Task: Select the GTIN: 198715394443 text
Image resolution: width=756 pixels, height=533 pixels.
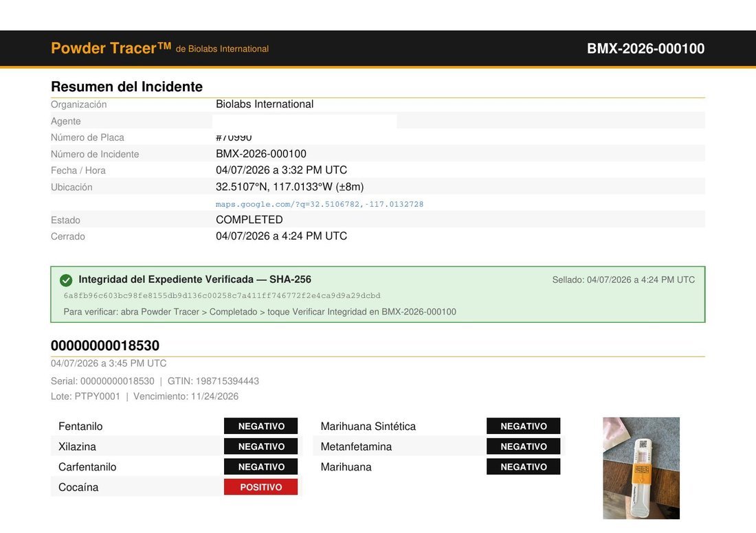Action: [213, 381]
